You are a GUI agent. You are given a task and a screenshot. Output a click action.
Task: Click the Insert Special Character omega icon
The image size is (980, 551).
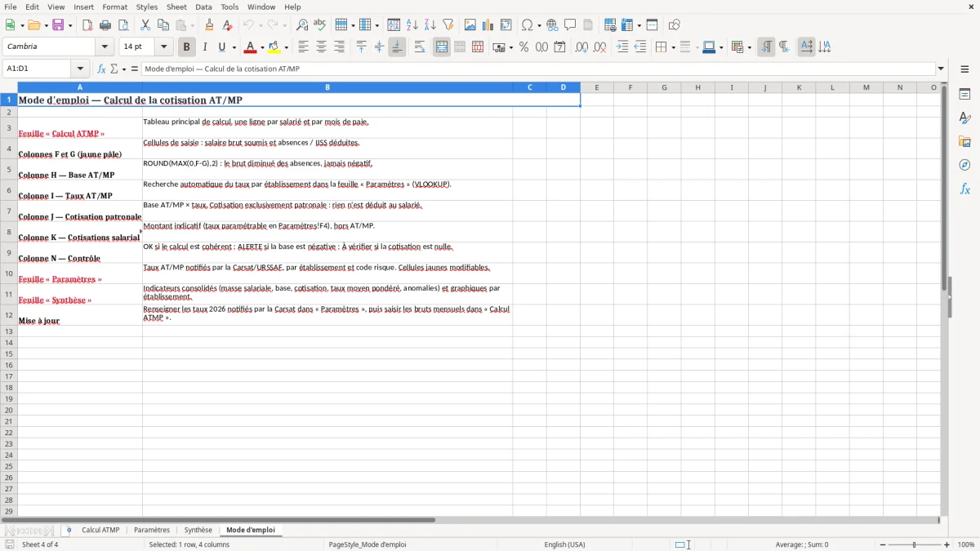528,25
